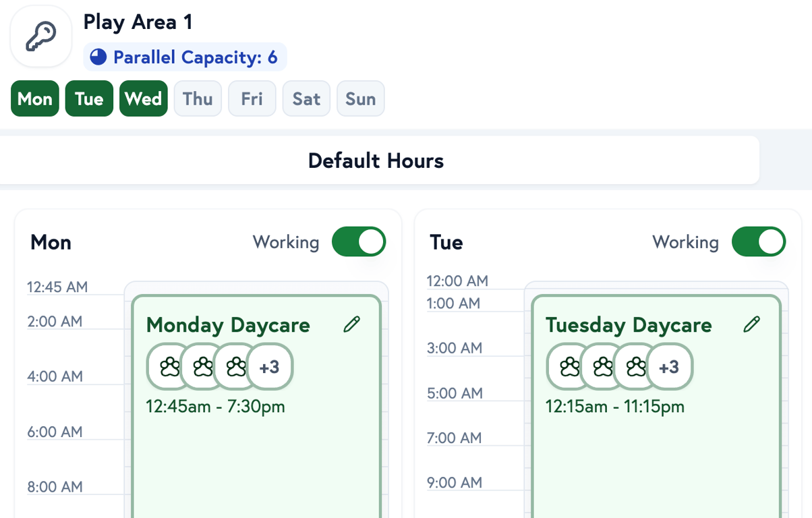The width and height of the screenshot is (812, 518).
Task: Open the Monday Daycare shift block
Action: [x=256, y=459]
